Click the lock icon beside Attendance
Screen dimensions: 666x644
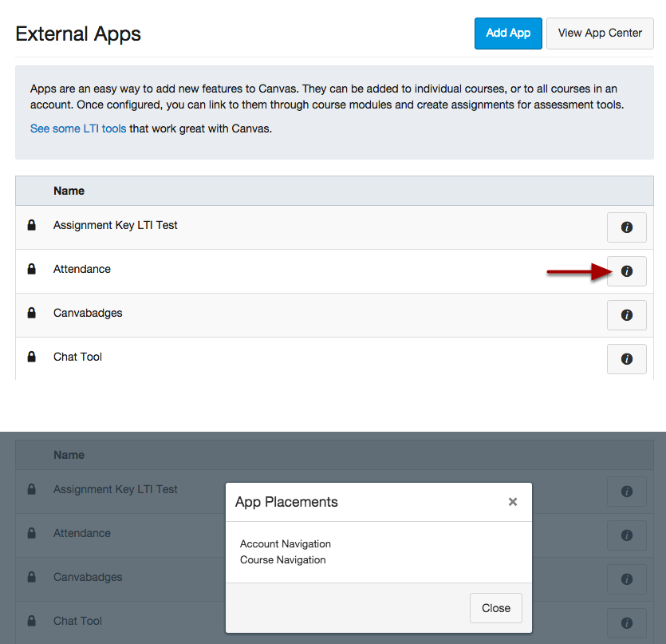31,269
